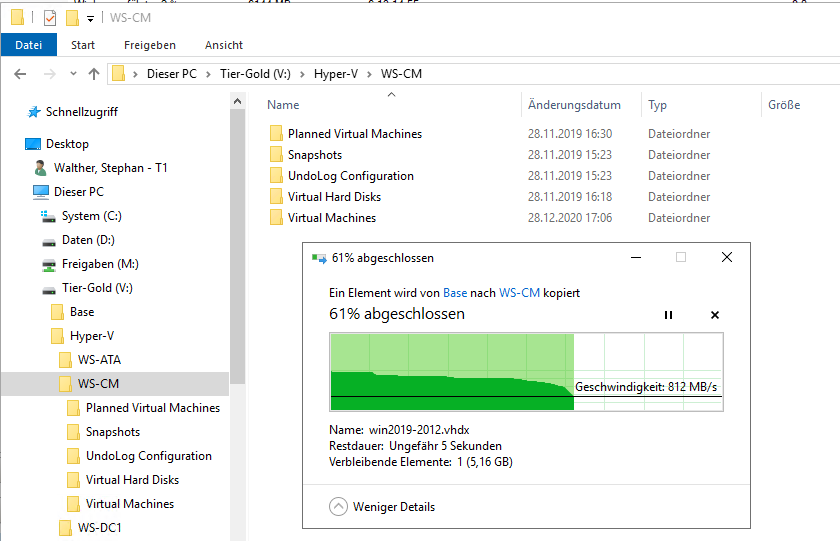The image size is (840, 541).
Task: Click the Snapshots folder icon in file list
Action: point(276,155)
